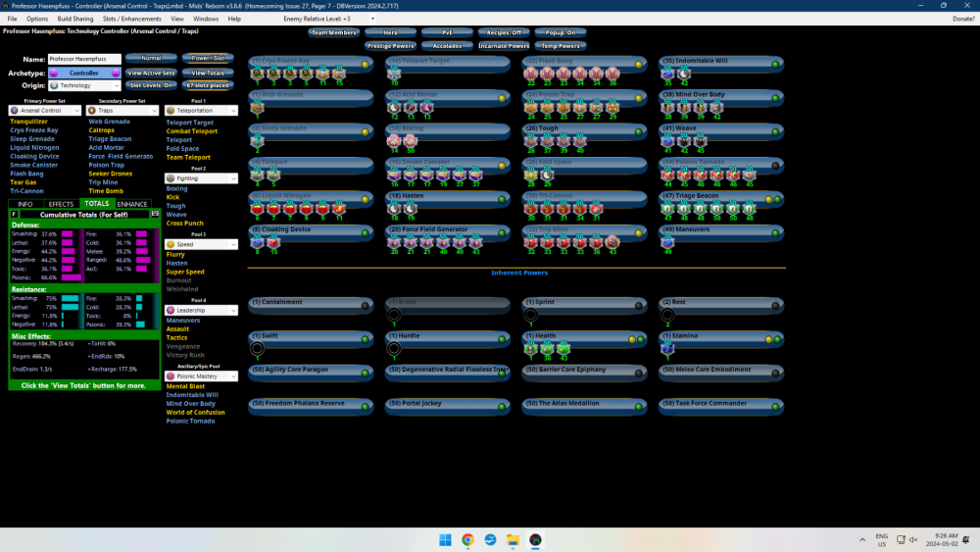Click first enhancement slot under Hasten
This screenshot has width=980, height=552.
tap(394, 209)
